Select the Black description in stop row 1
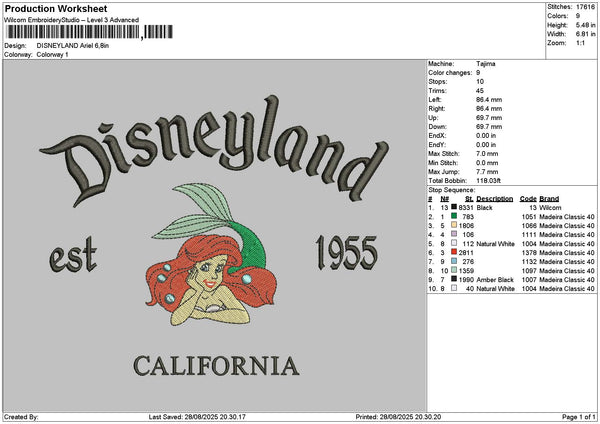This screenshot has width=600, height=424. (x=484, y=208)
